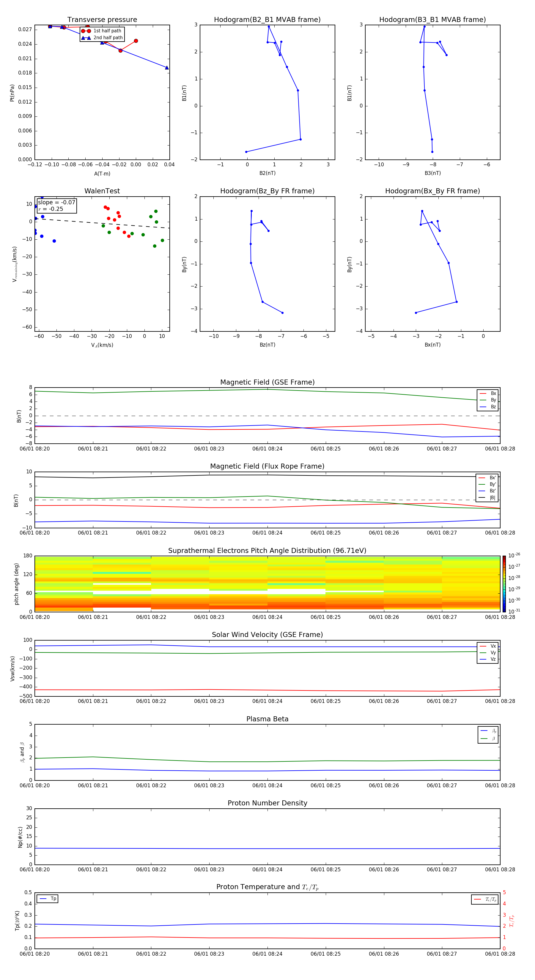
Task: Select the "Hodogram(Bx_By FR frame)" title
Action: [432, 191]
